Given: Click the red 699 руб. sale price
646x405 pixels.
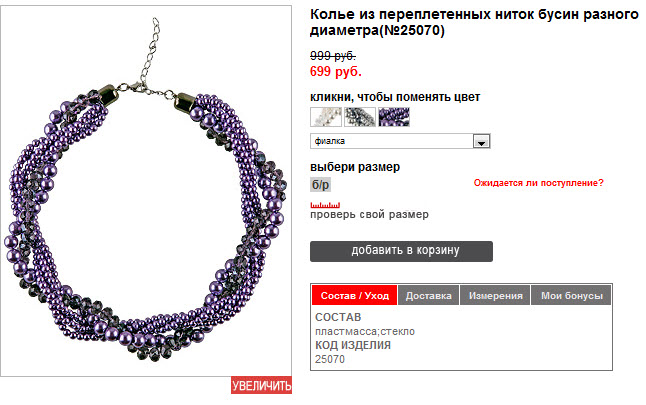Looking at the screenshot, I should pos(336,71).
